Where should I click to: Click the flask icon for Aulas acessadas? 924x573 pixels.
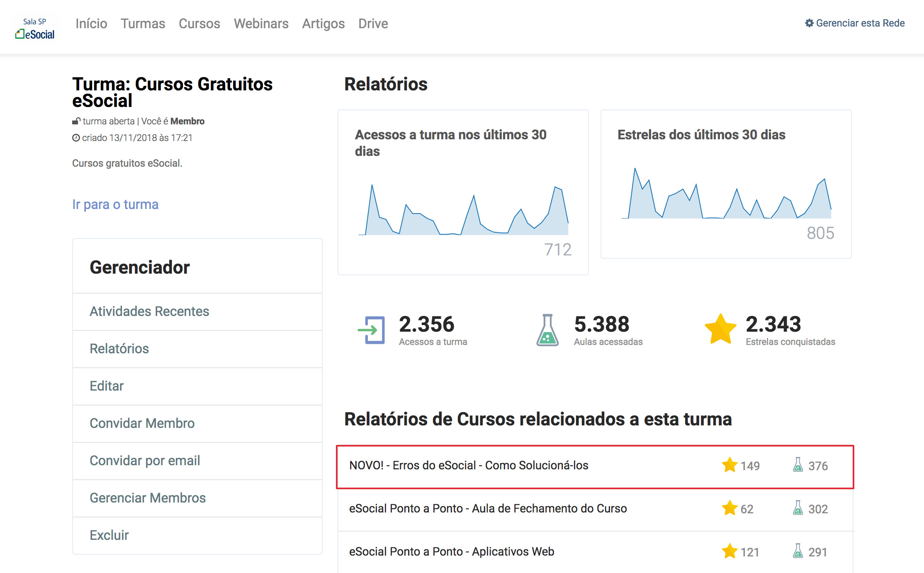pos(547,330)
